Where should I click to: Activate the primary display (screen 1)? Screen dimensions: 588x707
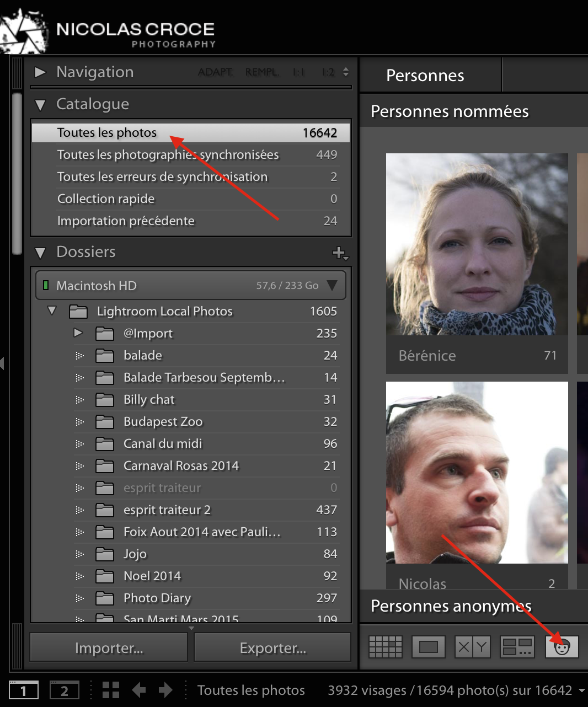[x=24, y=689]
